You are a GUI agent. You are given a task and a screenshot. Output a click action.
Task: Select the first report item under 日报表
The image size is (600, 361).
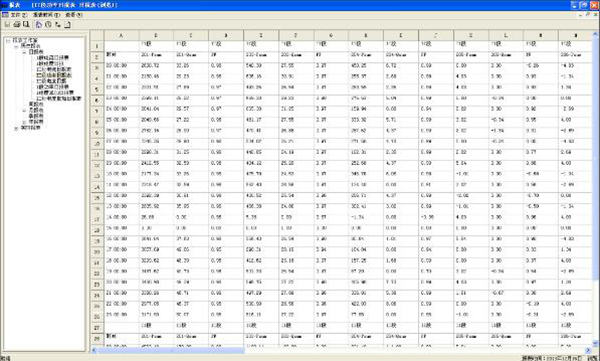click(52, 57)
